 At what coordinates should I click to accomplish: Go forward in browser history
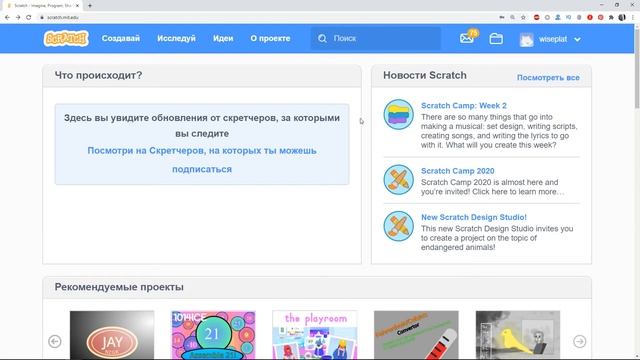point(18,18)
